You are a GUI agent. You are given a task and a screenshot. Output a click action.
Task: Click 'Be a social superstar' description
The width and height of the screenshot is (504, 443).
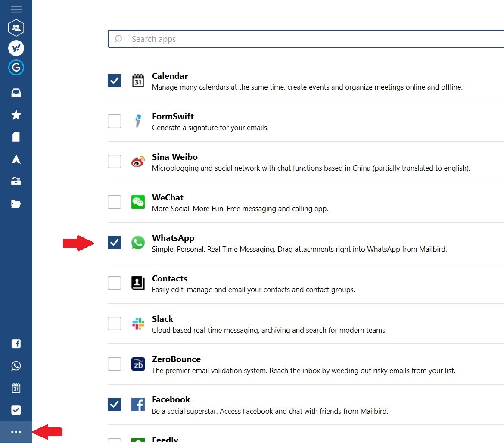[270, 411]
